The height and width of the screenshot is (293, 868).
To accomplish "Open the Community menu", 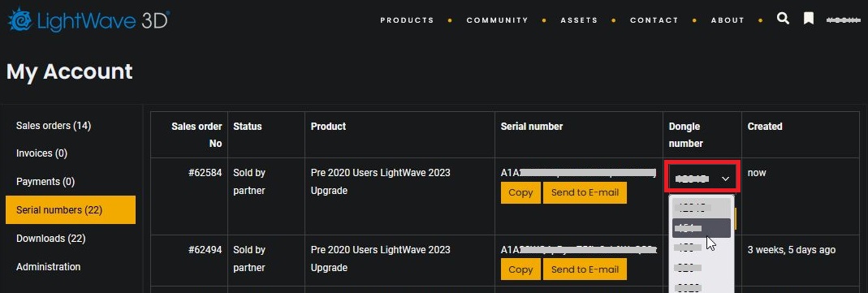I will [x=497, y=20].
